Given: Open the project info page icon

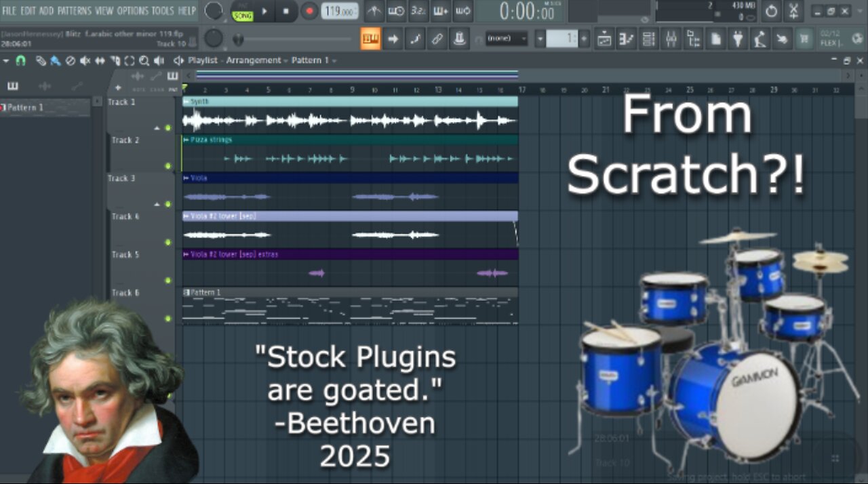Looking at the screenshot, I should [x=715, y=39].
